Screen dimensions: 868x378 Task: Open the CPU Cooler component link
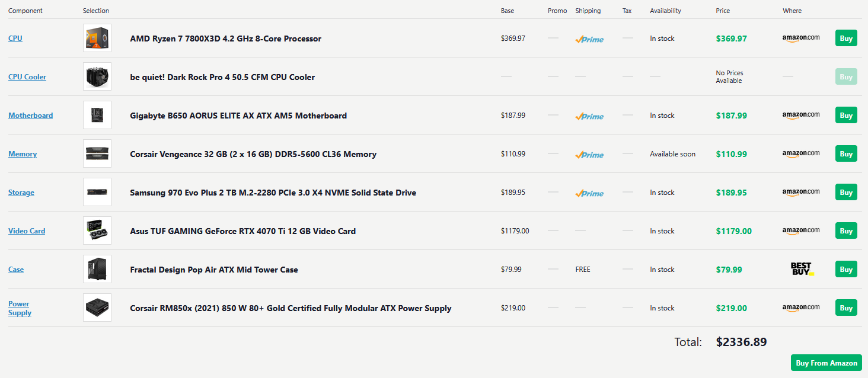(x=27, y=77)
